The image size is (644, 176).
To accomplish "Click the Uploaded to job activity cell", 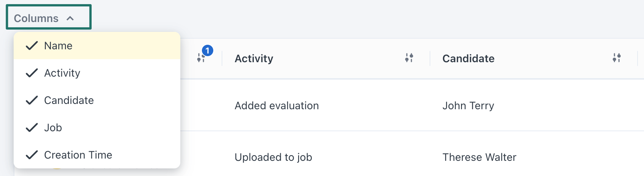I will coord(273,157).
